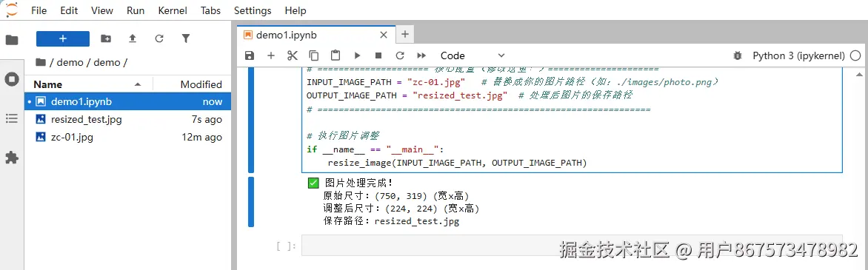Open the Tabs menu

pos(210,10)
